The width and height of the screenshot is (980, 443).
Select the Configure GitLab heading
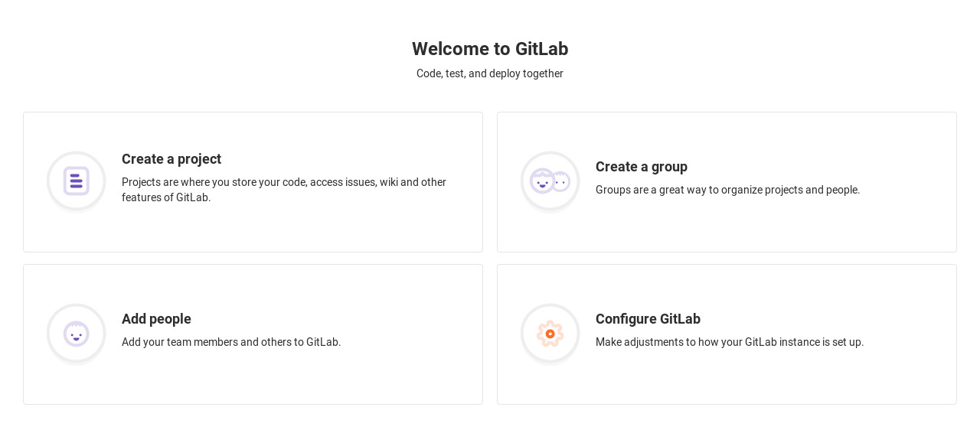(648, 319)
